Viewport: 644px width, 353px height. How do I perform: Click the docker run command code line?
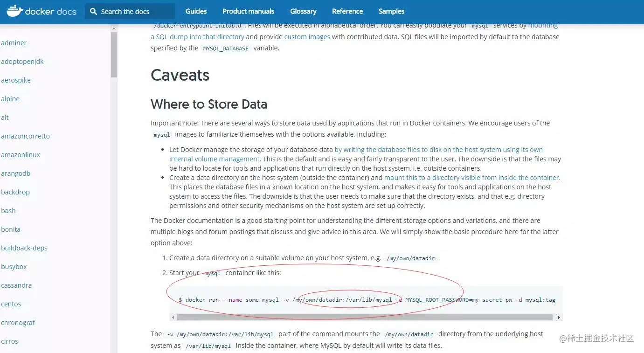(x=367, y=300)
